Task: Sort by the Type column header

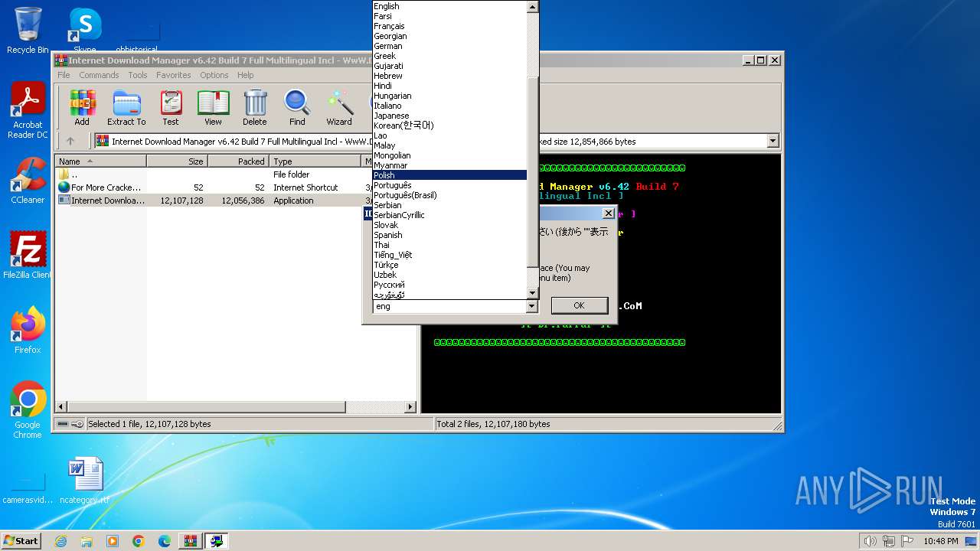Action: click(x=315, y=161)
